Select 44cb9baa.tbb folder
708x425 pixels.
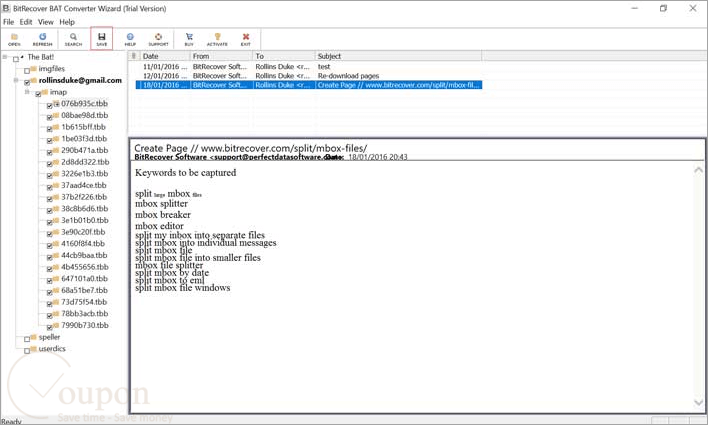click(84, 256)
